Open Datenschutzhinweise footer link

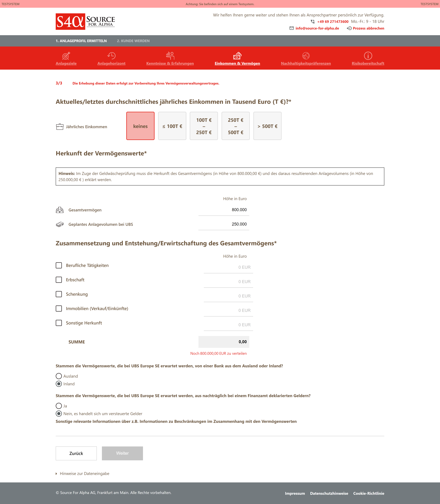point(329,493)
